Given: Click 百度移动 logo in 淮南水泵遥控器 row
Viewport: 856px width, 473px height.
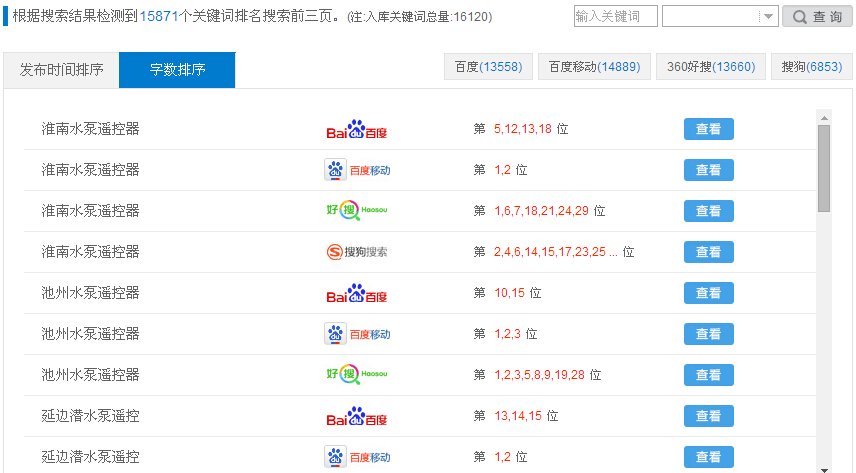Looking at the screenshot, I should point(357,170).
